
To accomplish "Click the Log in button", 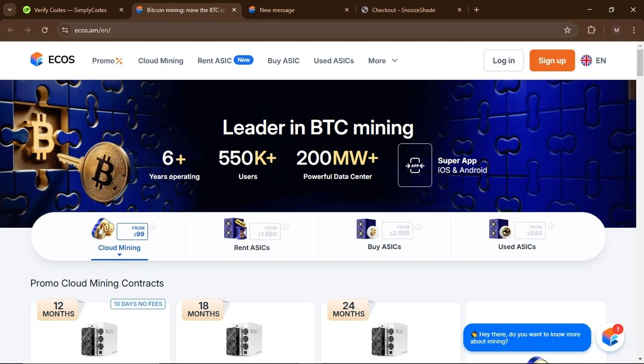I will point(504,61).
